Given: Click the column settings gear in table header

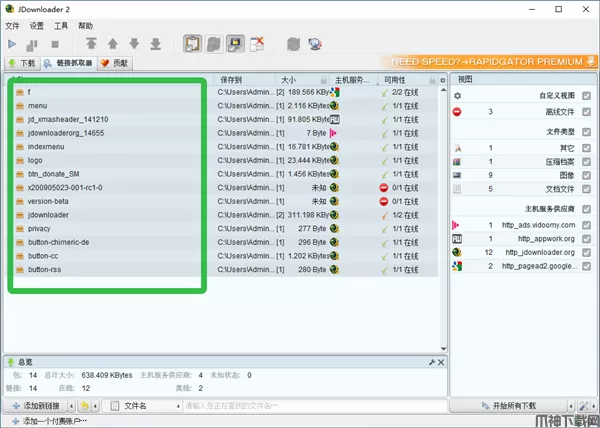Looking at the screenshot, I should tap(443, 80).
